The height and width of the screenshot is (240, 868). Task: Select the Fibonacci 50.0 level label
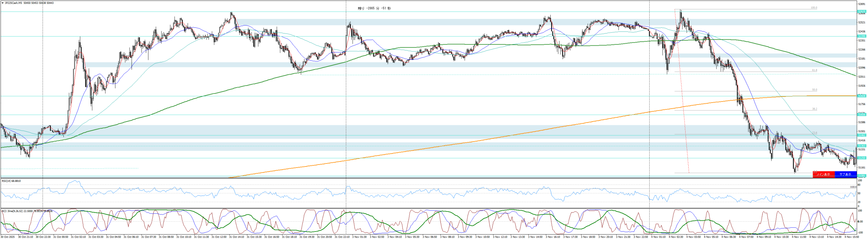pyautogui.click(x=814, y=90)
